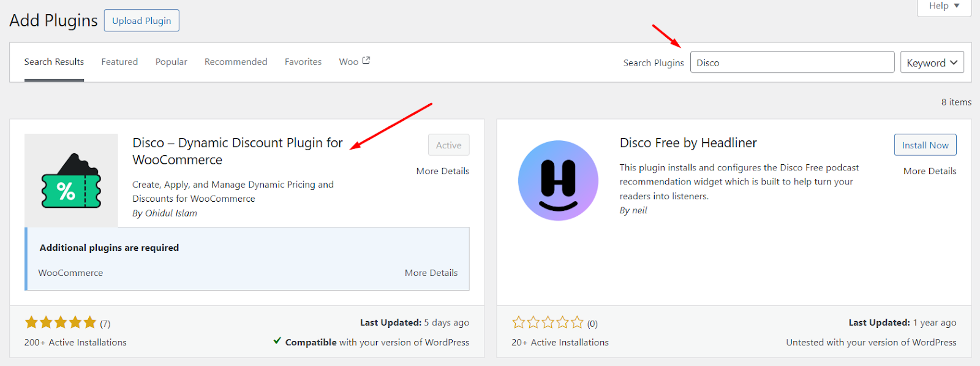This screenshot has height=366, width=980.
Task: Click 'Additional plugins are required' notice heading
Action: pyautogui.click(x=109, y=248)
